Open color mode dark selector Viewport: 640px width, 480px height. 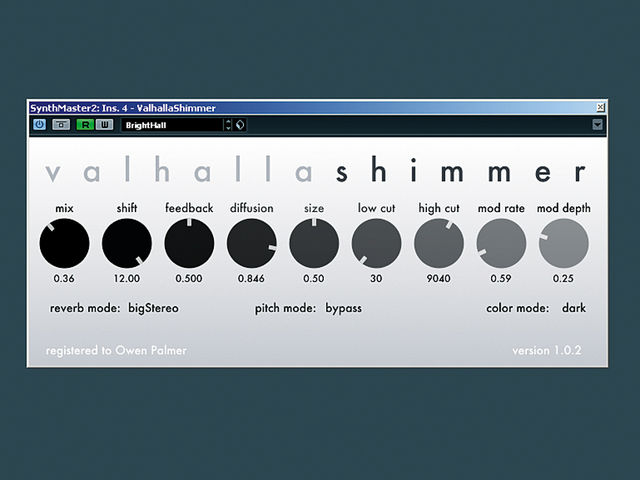pos(574,308)
